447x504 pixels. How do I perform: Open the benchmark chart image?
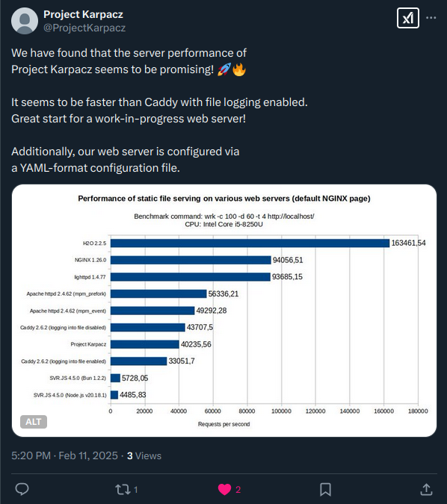(x=224, y=311)
